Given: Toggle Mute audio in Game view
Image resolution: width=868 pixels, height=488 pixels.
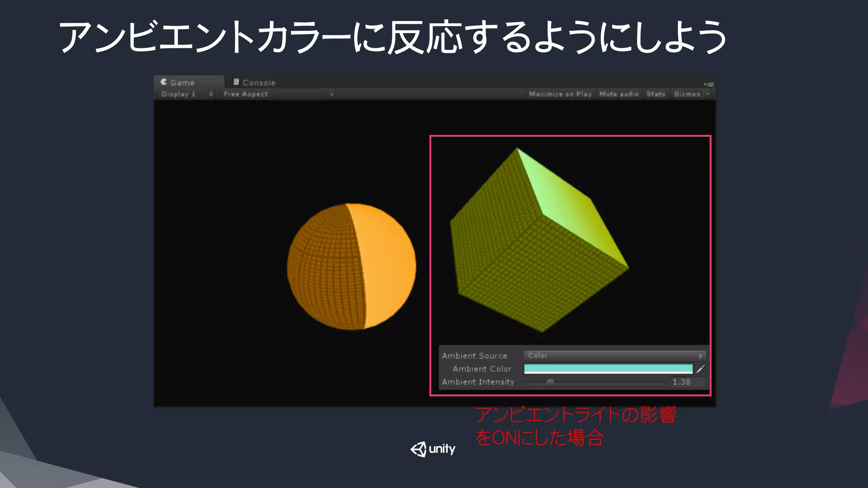Looking at the screenshot, I should [x=619, y=94].
